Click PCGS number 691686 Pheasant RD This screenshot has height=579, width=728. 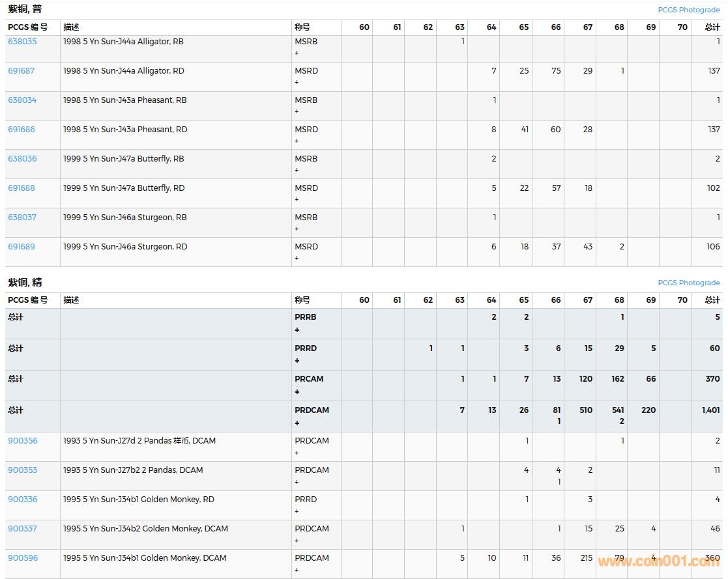pos(21,129)
